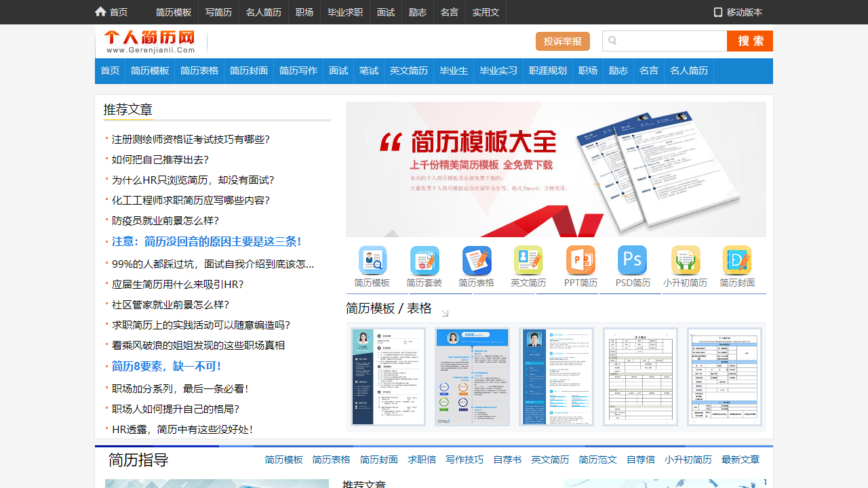The height and width of the screenshot is (488, 868).
Task: Open 名言 in the top black bar
Action: point(449,12)
